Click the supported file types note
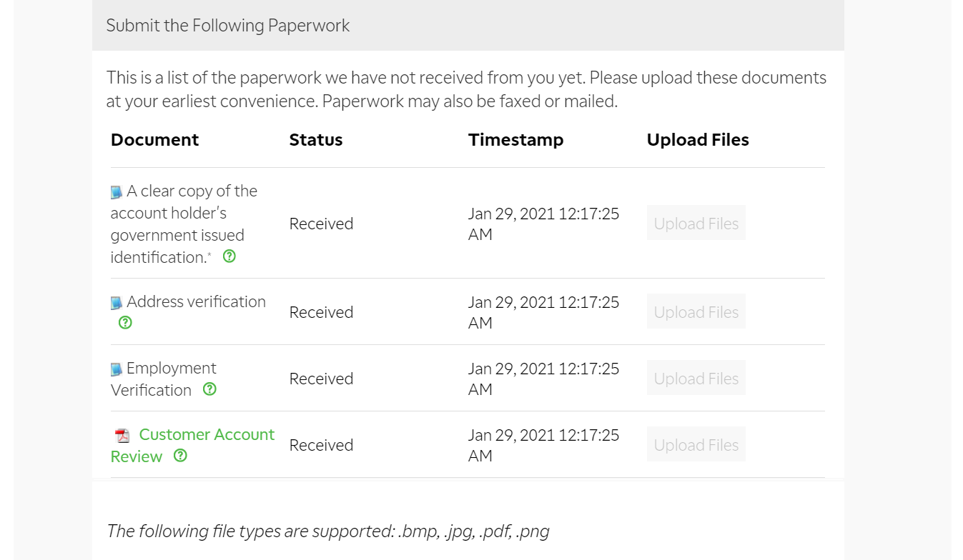The image size is (963, 560). (x=327, y=531)
